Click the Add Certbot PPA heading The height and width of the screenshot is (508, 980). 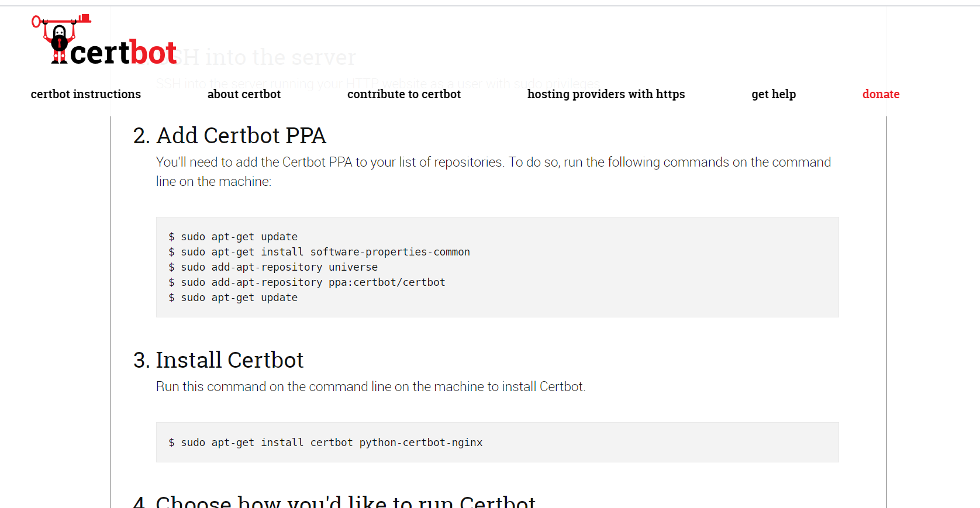coord(229,136)
